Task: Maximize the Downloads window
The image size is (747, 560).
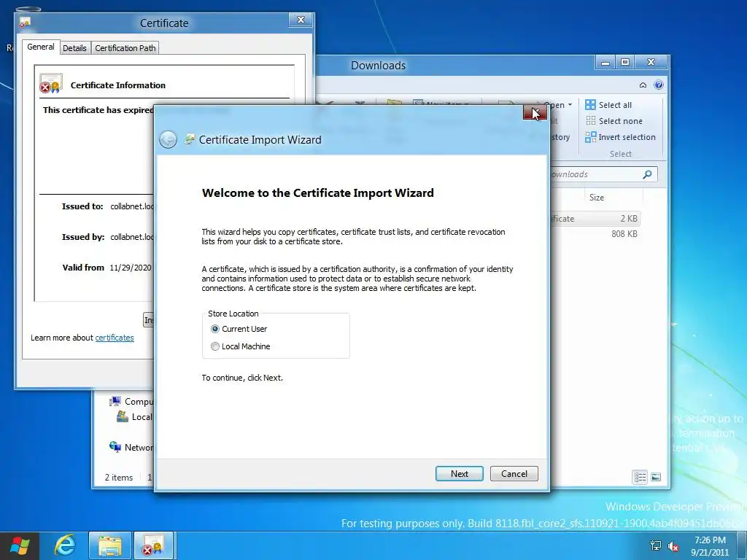Action: pos(625,63)
